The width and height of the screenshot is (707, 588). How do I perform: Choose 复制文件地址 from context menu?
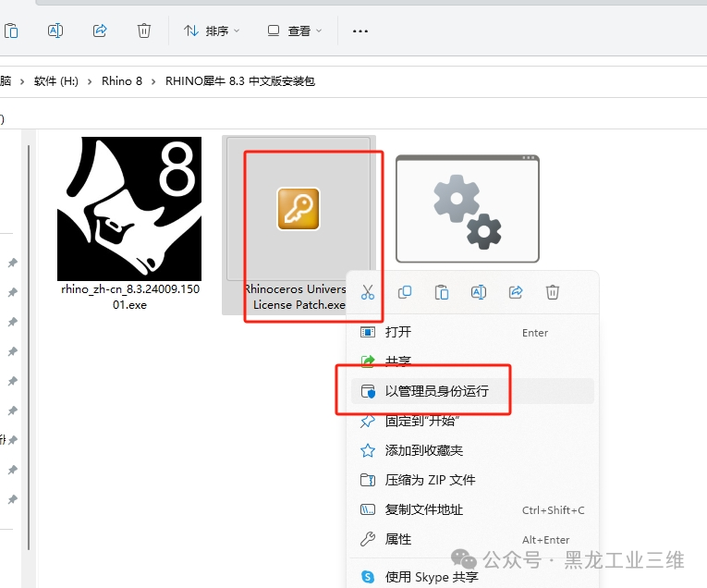tap(472, 509)
